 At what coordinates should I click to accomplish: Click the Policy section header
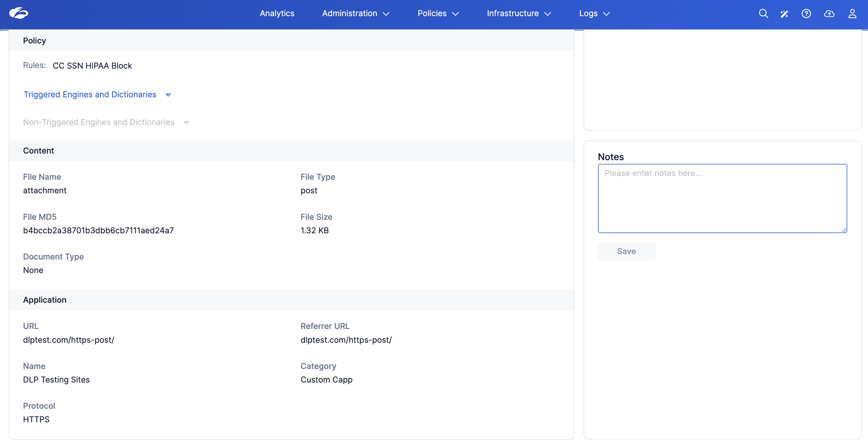291,40
